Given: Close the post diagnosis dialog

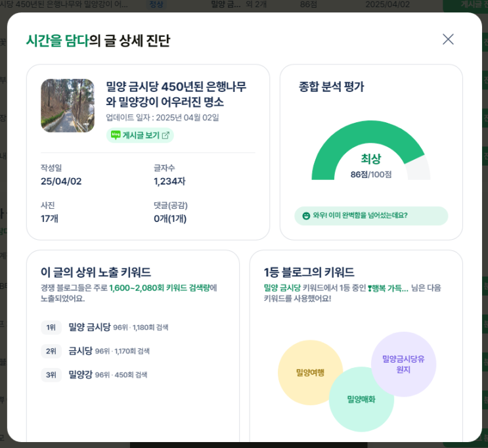Looking at the screenshot, I should click(x=448, y=39).
